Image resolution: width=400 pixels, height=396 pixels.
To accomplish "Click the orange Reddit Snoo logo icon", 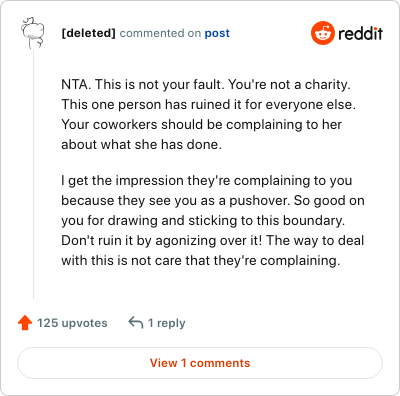I will [x=323, y=33].
